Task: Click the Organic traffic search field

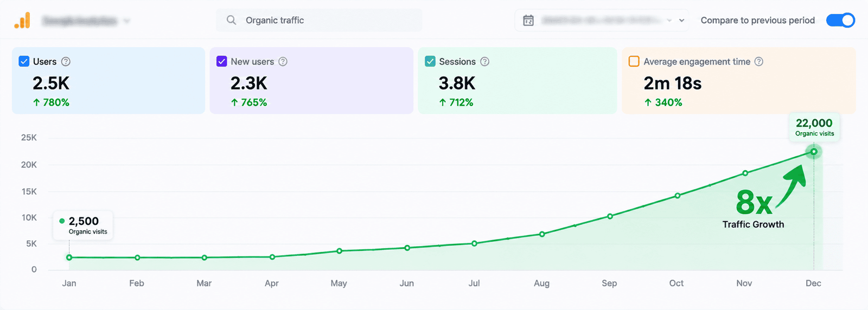Action: click(x=319, y=20)
